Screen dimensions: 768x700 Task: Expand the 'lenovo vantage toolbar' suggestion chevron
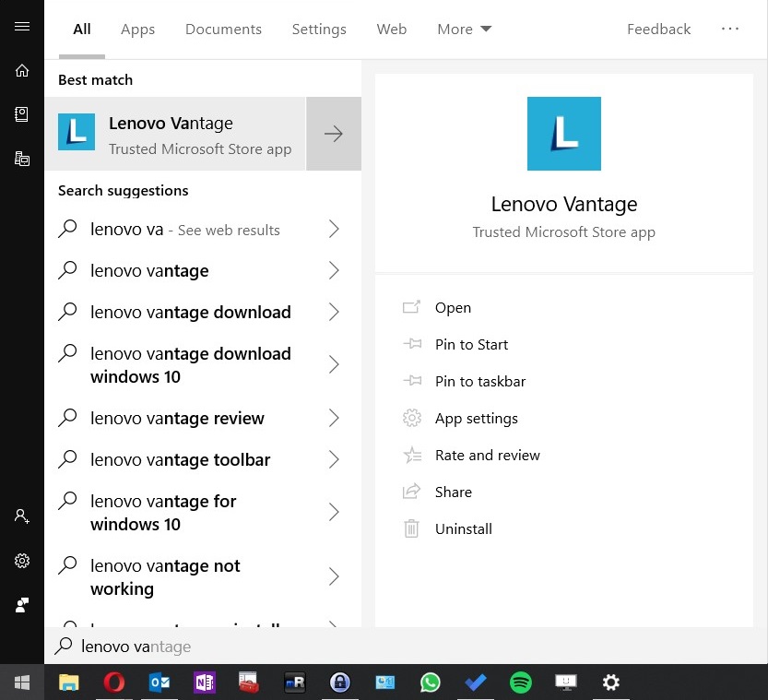pos(334,460)
